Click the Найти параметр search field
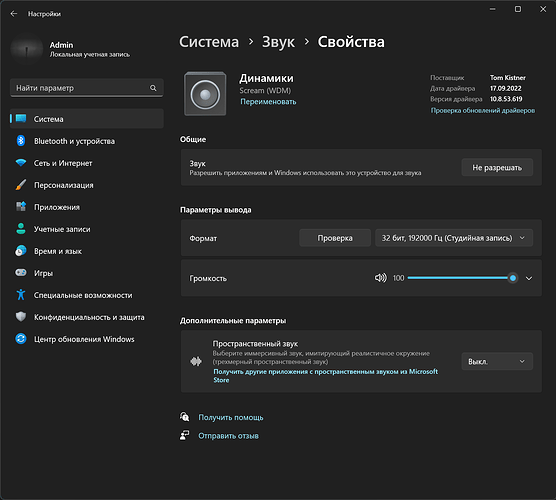The width and height of the screenshot is (556, 500). tap(87, 88)
